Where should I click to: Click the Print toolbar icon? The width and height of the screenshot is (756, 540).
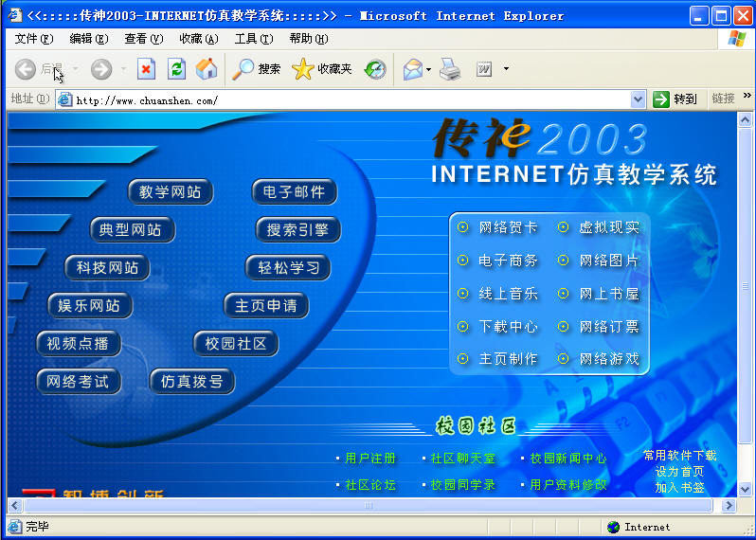click(450, 69)
